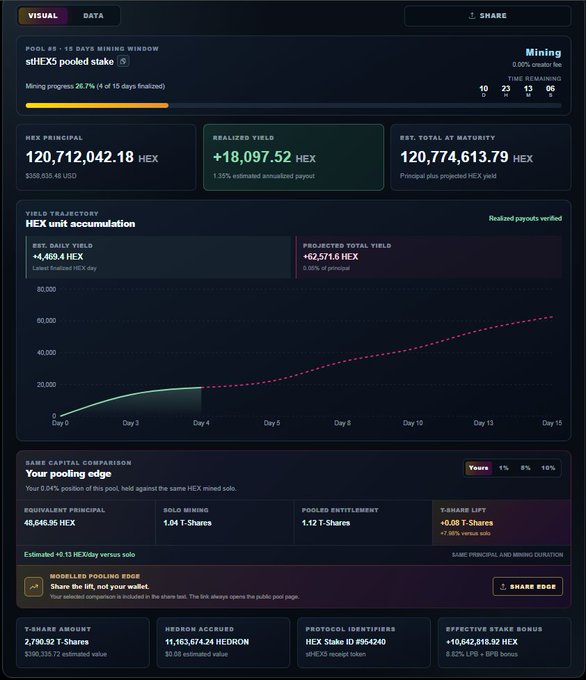
Task: Click 'Estimated +0.13 HEX/day versus solo' text
Action: [x=79, y=555]
